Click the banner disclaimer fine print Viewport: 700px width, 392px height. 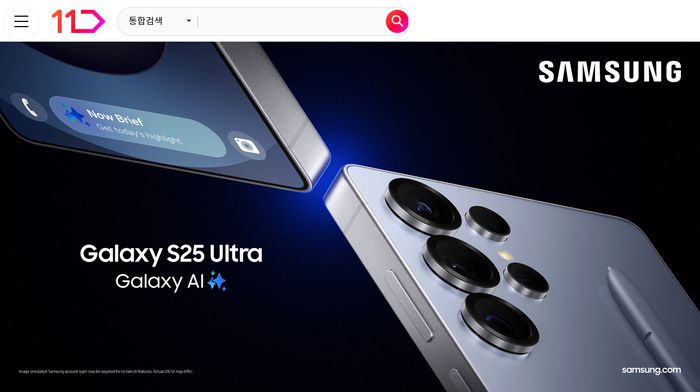click(105, 371)
